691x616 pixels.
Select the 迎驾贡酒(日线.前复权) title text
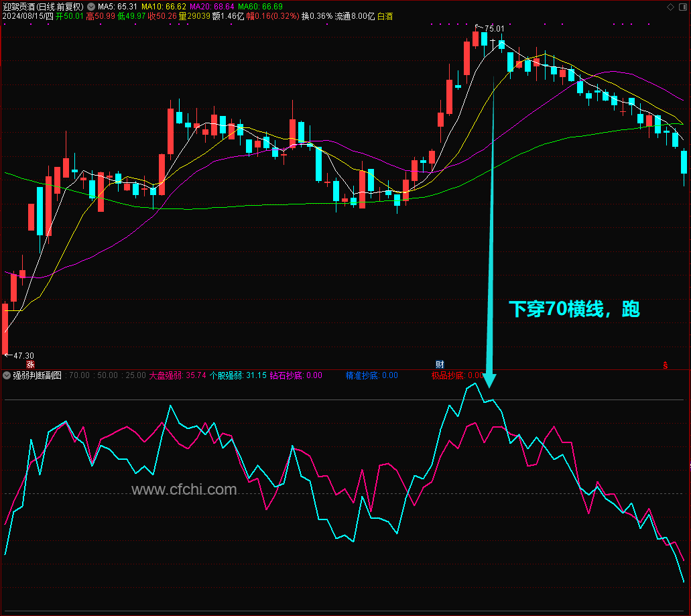43,7
